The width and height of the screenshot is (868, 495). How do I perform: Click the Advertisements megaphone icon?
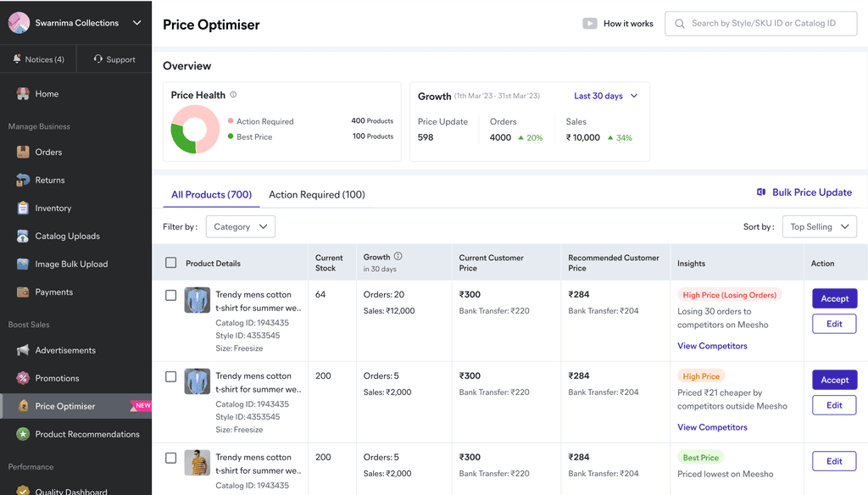(23, 350)
